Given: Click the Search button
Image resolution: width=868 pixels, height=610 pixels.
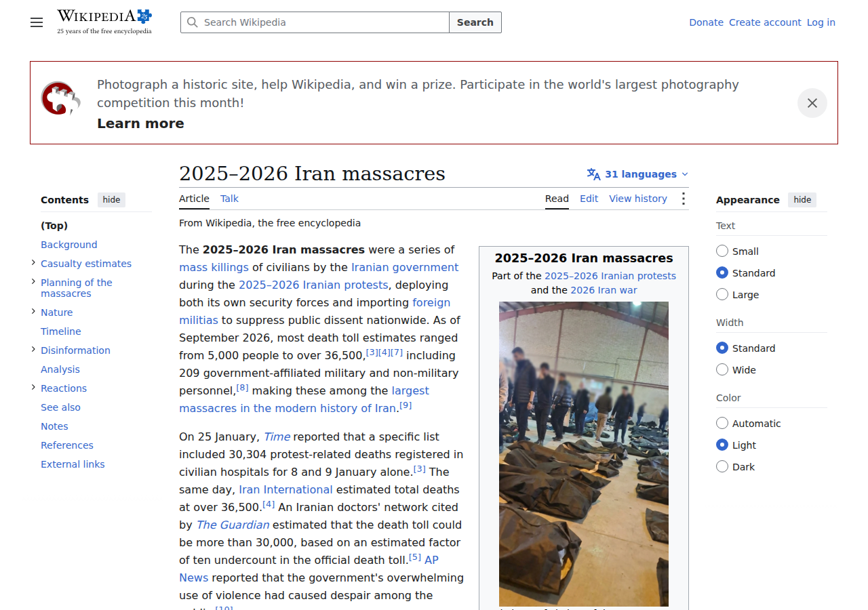Looking at the screenshot, I should 475,22.
